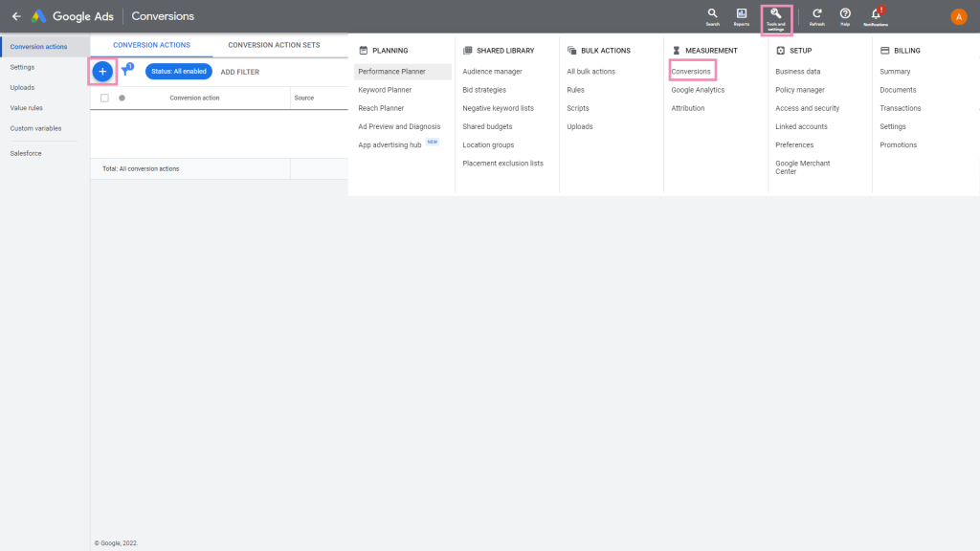
Task: Click the status dot column header
Action: tap(122, 99)
